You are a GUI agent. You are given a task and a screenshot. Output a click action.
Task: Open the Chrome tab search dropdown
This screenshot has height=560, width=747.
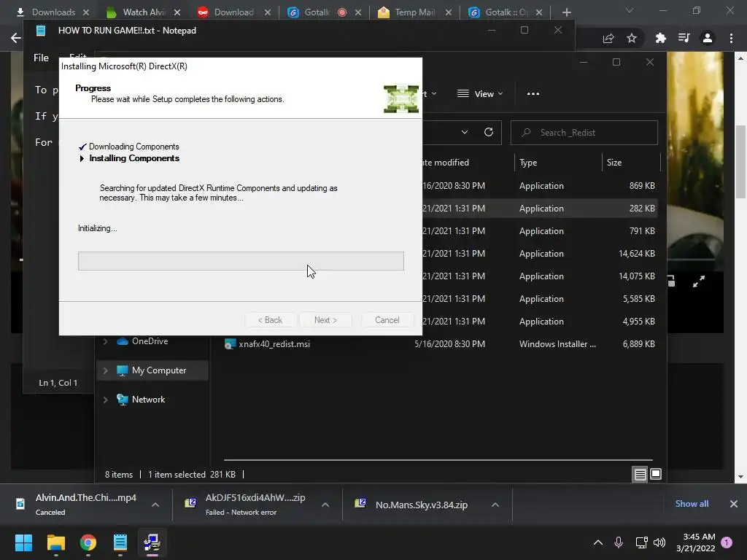[630, 10]
